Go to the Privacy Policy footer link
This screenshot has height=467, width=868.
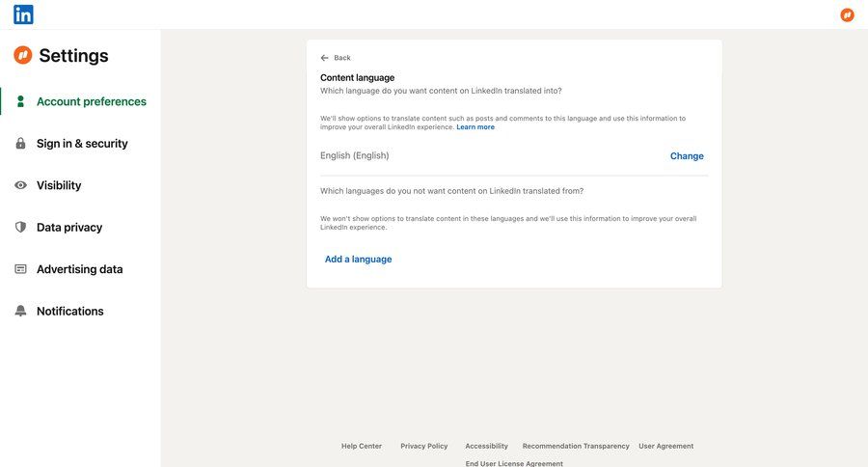click(x=423, y=446)
